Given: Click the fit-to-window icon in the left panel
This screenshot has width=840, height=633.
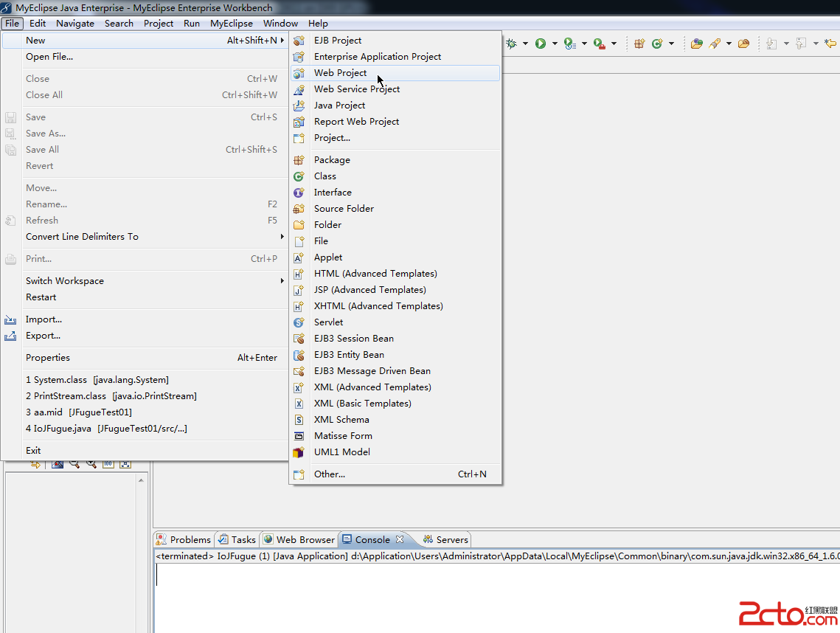Looking at the screenshot, I should tap(125, 464).
